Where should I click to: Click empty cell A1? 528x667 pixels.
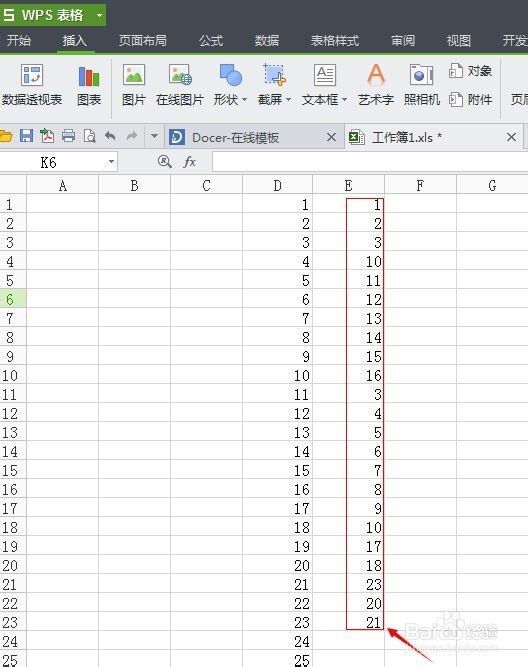click(63, 205)
